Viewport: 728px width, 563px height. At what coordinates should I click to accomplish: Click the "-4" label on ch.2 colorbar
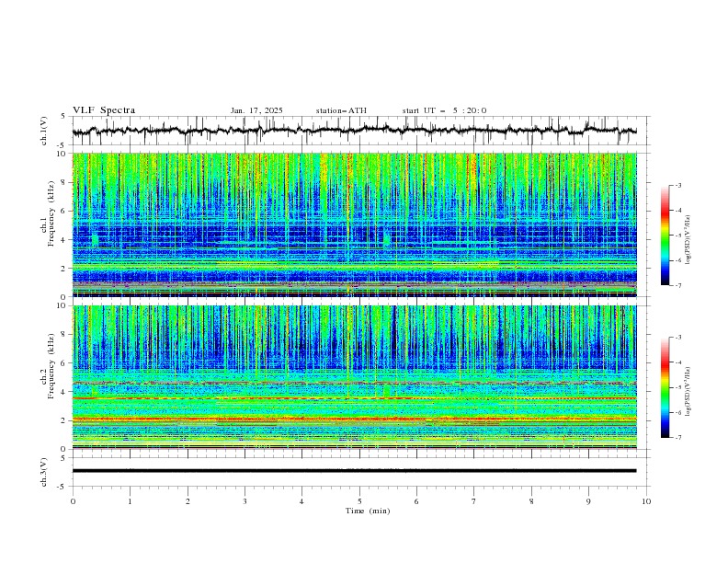coord(678,362)
